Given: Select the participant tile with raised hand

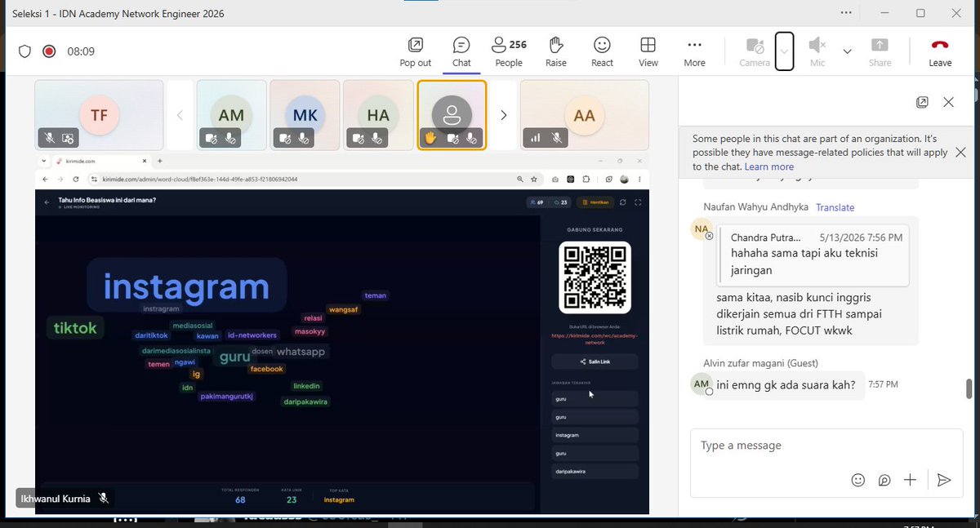Looking at the screenshot, I should (452, 115).
